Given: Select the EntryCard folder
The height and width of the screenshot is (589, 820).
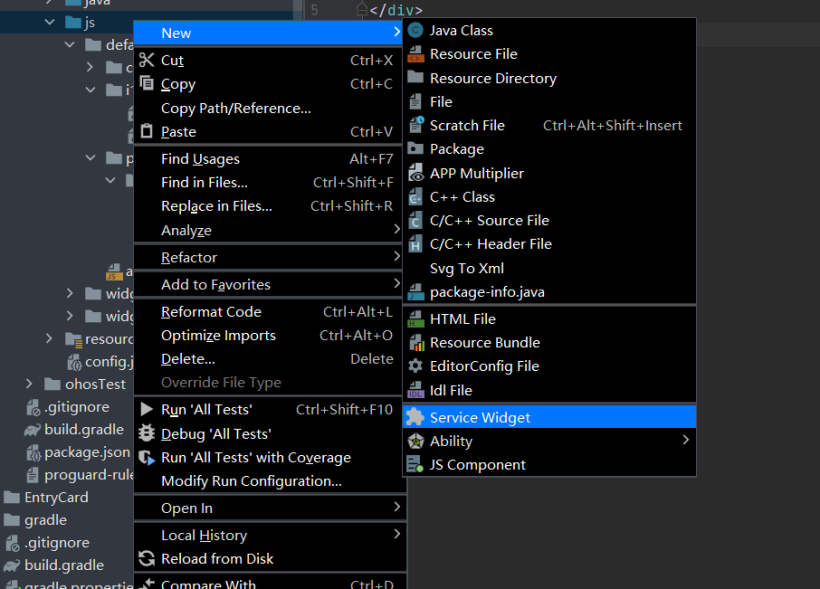Looking at the screenshot, I should tap(56, 498).
